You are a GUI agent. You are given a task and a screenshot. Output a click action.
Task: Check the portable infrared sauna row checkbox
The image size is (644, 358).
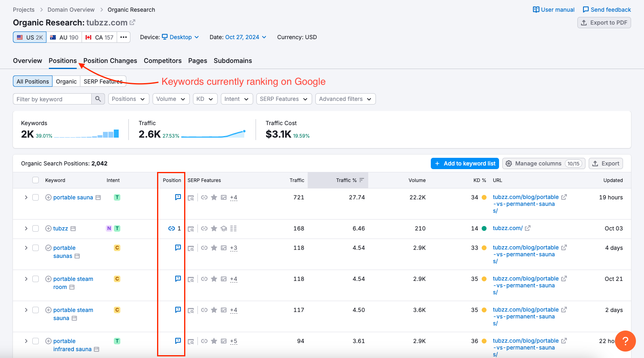click(36, 341)
